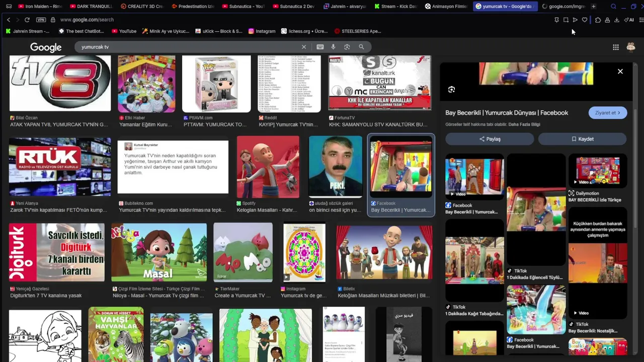Switch to the CREALITY 3D tab
Viewport: 644px width, 362px height.
point(142,7)
